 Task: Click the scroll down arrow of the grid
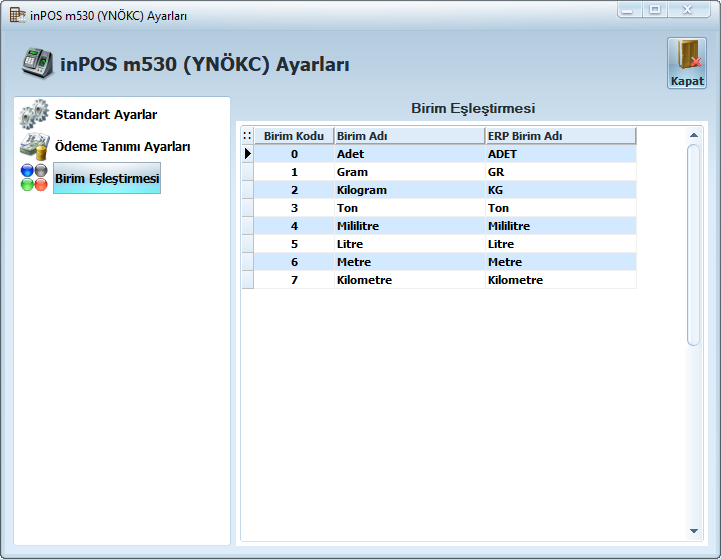pos(694,531)
